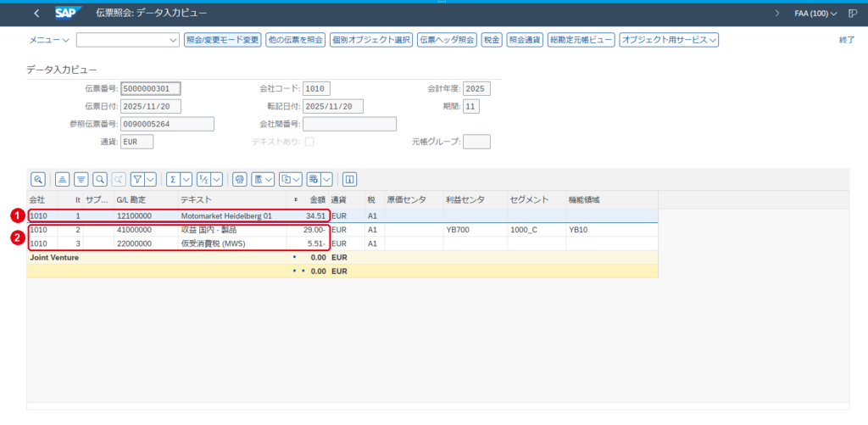Open the subtotals dropdown arrow

point(216,179)
